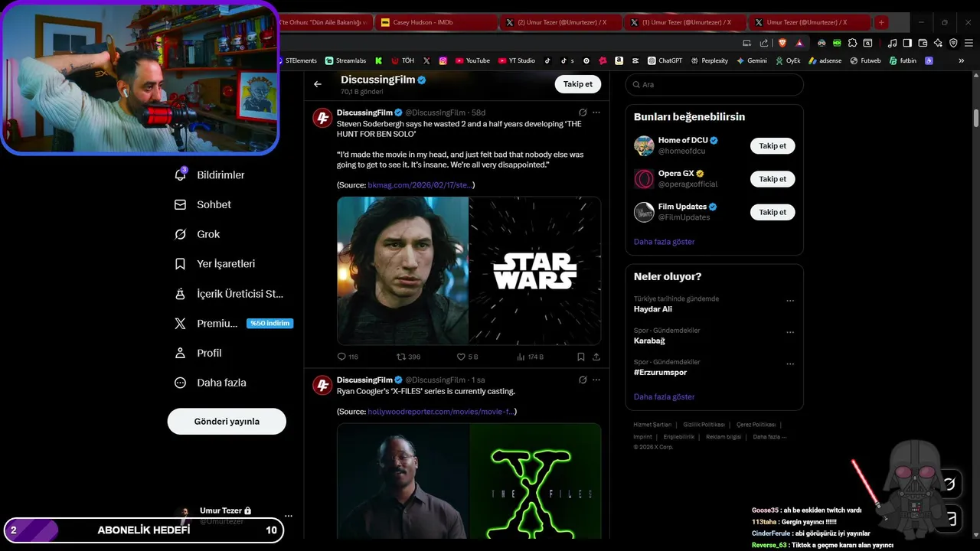Show more suggestions under Bunları beğenebilirsin
This screenshot has width=980, height=551.
pyautogui.click(x=664, y=242)
